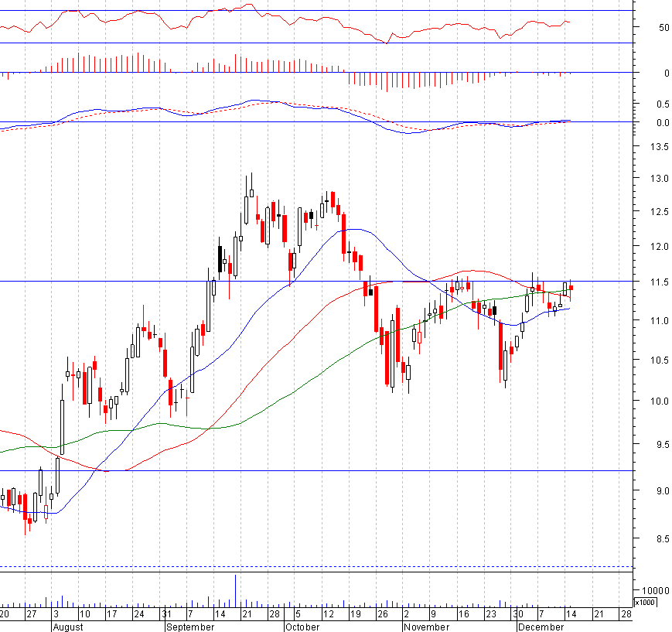Click the '30' date axis label
This screenshot has height=632, width=672.
518,614
